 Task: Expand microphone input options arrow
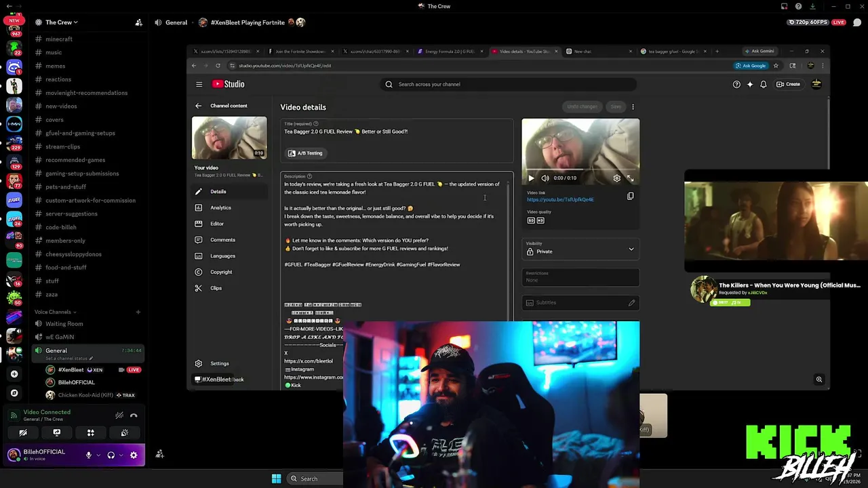(x=98, y=455)
